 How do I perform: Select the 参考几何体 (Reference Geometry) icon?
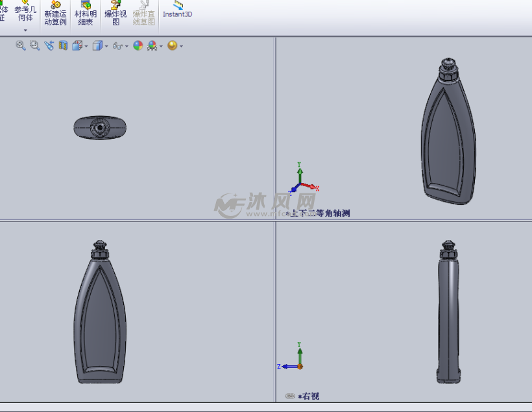coord(24,14)
